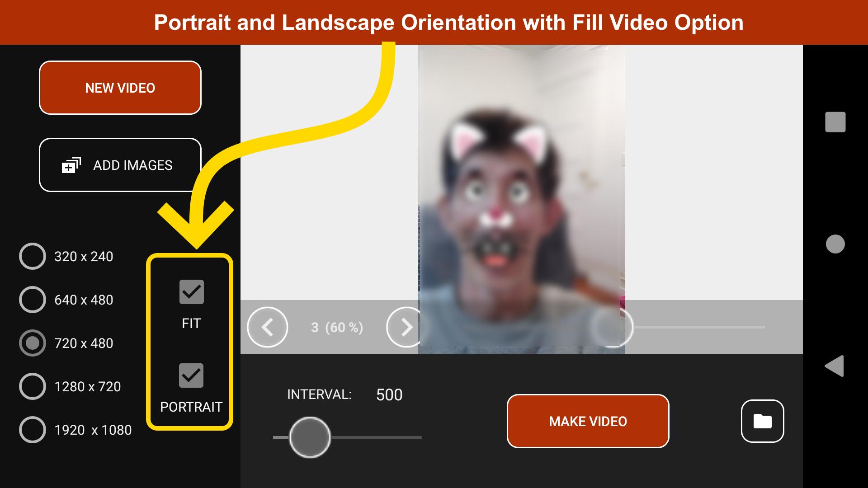Viewport: 868px width, 488px height.
Task: Click the interval slider handle
Action: [310, 437]
